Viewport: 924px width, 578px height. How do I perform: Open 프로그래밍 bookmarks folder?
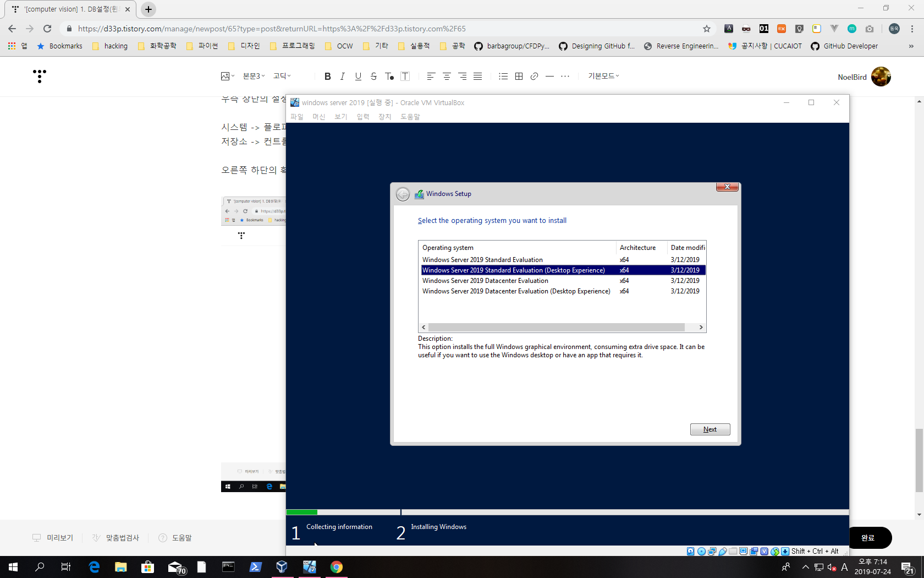tap(293, 46)
